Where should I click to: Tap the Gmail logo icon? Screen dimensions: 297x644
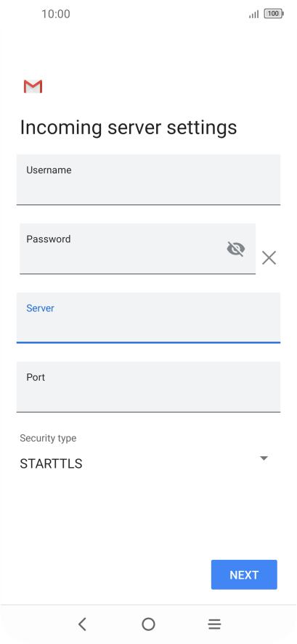point(33,86)
